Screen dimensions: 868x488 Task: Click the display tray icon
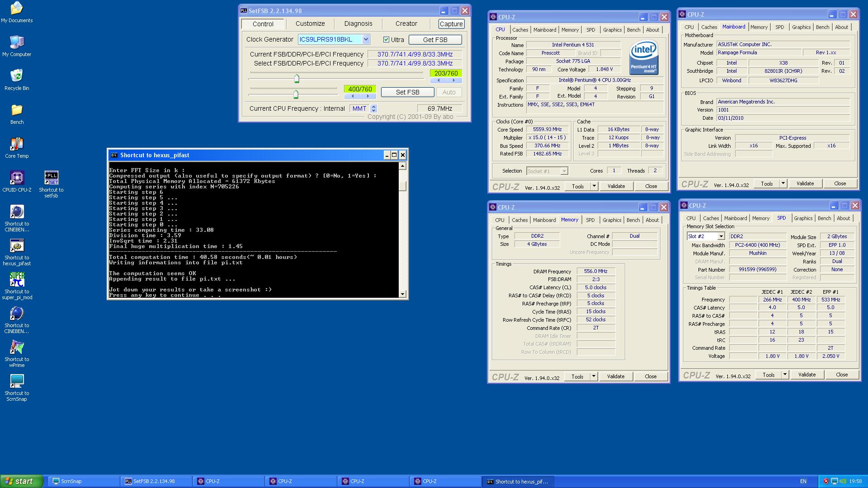[835, 481]
